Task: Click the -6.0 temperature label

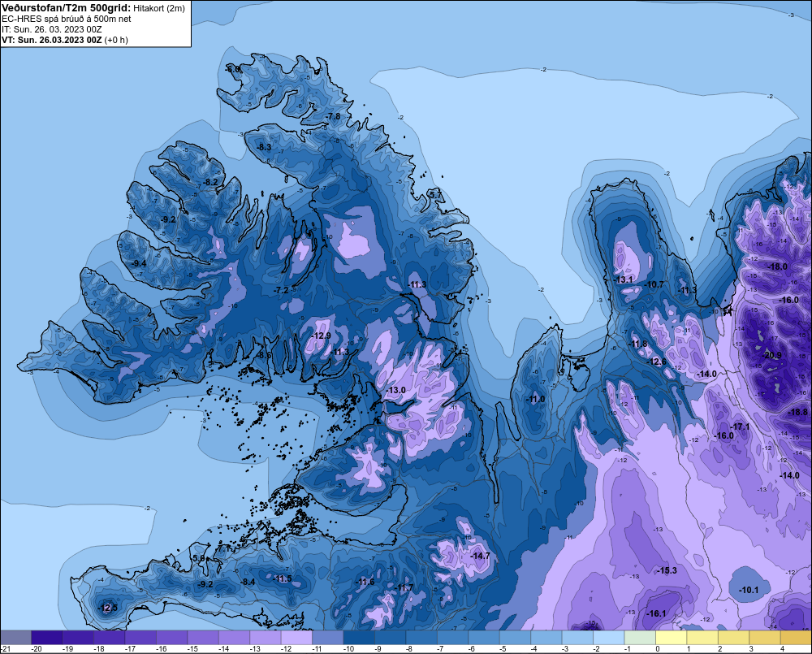Action: pyautogui.click(x=233, y=69)
